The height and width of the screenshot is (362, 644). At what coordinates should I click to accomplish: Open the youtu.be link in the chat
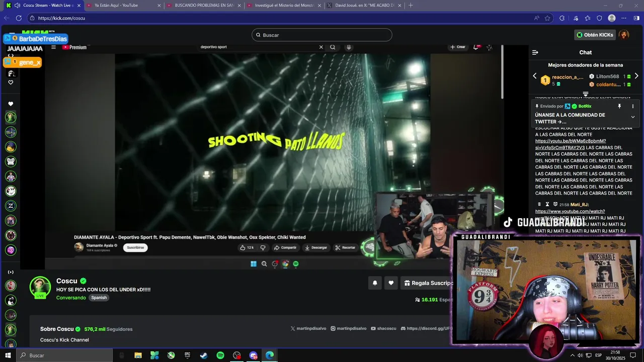coord(571,144)
